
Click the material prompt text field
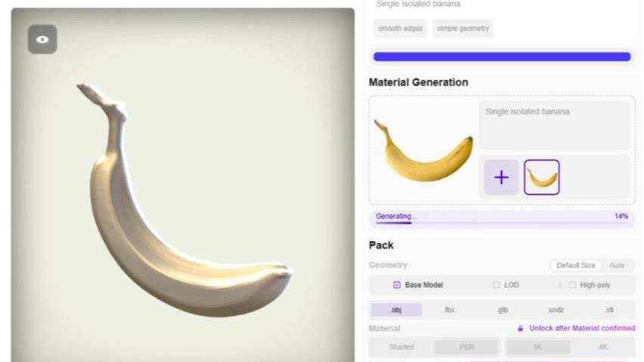(555, 125)
